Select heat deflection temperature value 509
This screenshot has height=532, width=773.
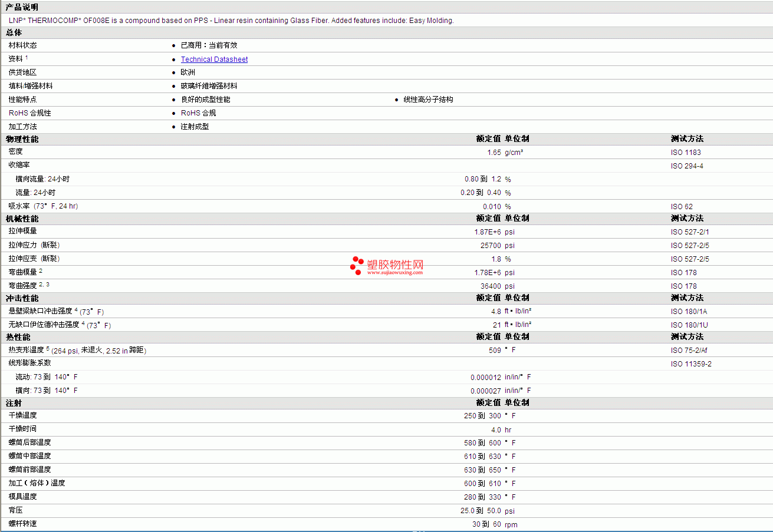(495, 350)
